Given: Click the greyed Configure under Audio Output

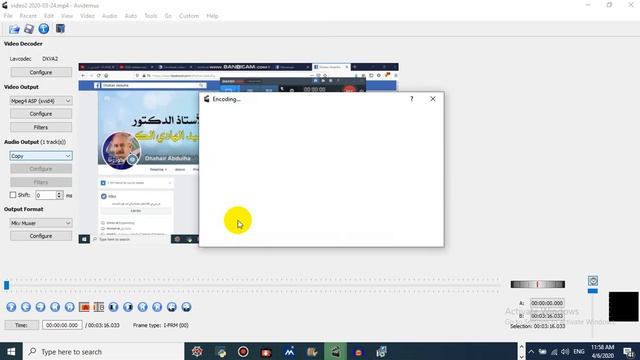Looking at the screenshot, I should pos(41,169).
